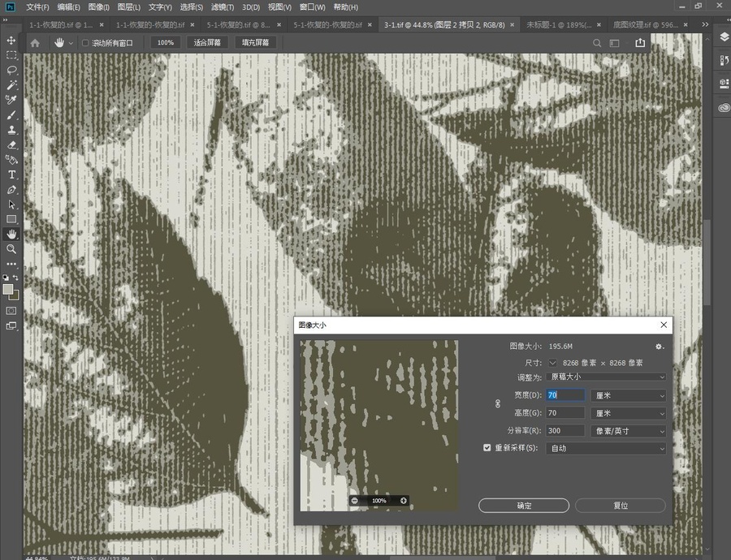Viewport: 731px width, 560px height.
Task: Open the height unit 厘米 dropdown
Action: point(628,413)
